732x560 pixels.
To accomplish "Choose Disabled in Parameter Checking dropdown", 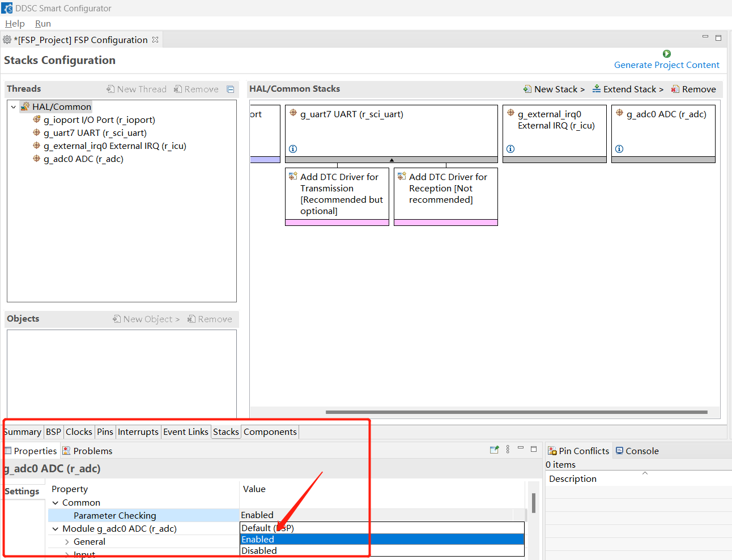I will [x=382, y=550].
